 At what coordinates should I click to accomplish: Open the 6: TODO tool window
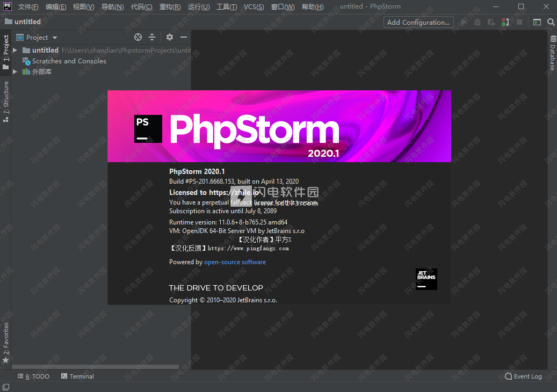point(33,376)
